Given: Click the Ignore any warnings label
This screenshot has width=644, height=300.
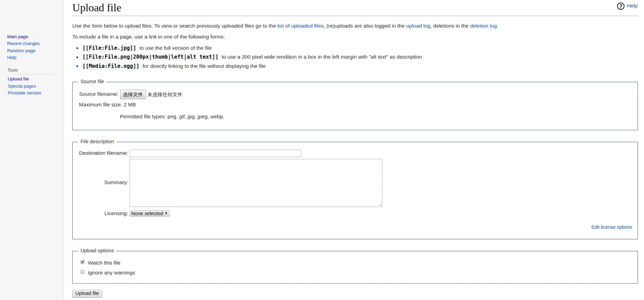Looking at the screenshot, I should [111, 272].
